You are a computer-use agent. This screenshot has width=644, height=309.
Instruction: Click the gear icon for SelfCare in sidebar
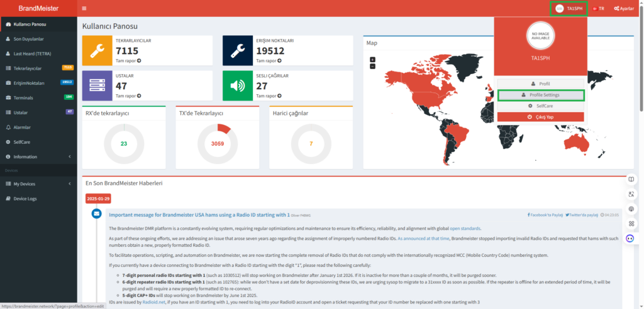coord(8,142)
